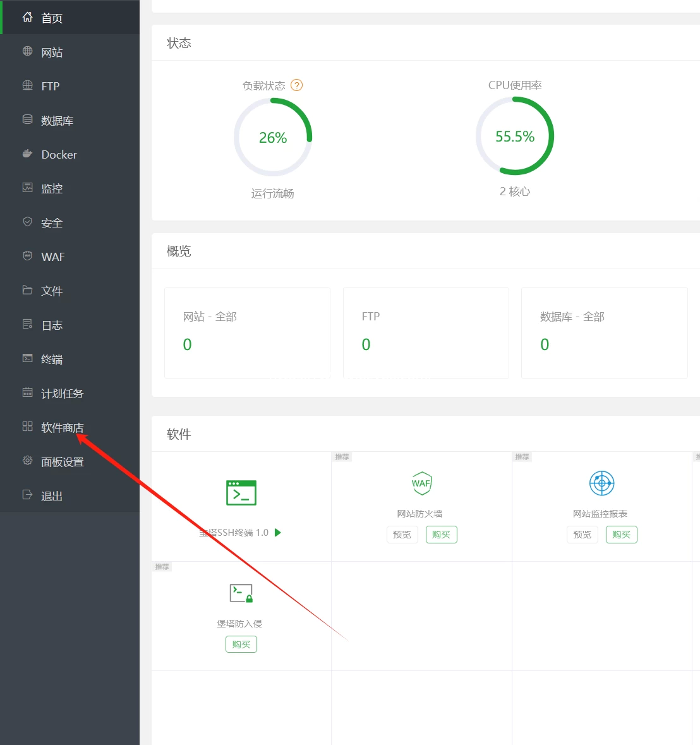This screenshot has width=700, height=745.
Task: Click 购买 button under 堡塔防入侵
Action: [241, 645]
